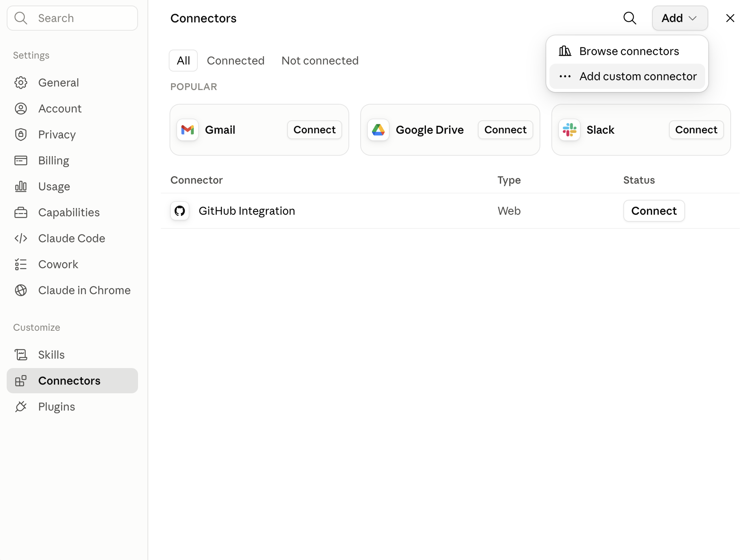The height and width of the screenshot is (560, 748).
Task: Click the Skills scroll icon
Action: pyautogui.click(x=21, y=355)
